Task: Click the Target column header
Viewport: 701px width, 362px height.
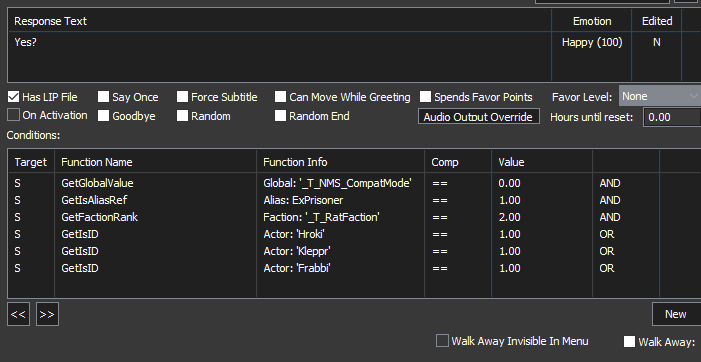Action: click(31, 162)
